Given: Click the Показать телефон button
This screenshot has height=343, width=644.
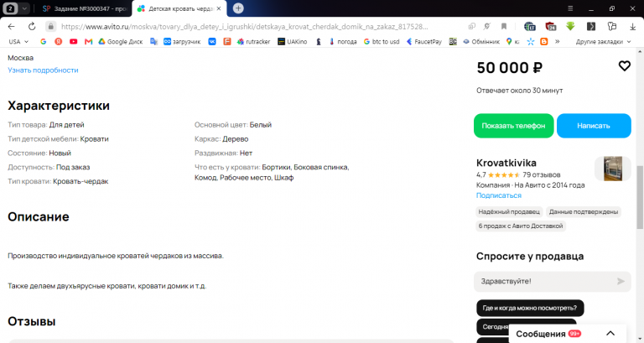Looking at the screenshot, I should point(513,126).
